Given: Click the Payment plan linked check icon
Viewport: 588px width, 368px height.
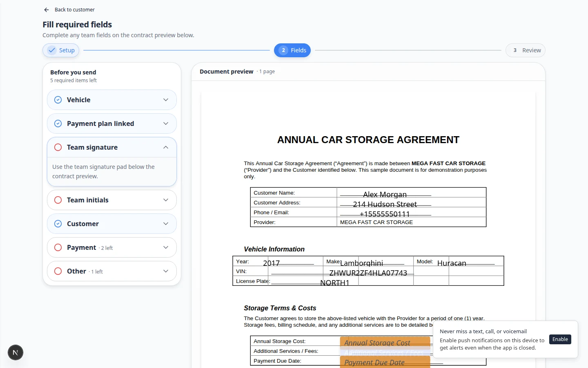Looking at the screenshot, I should [58, 123].
